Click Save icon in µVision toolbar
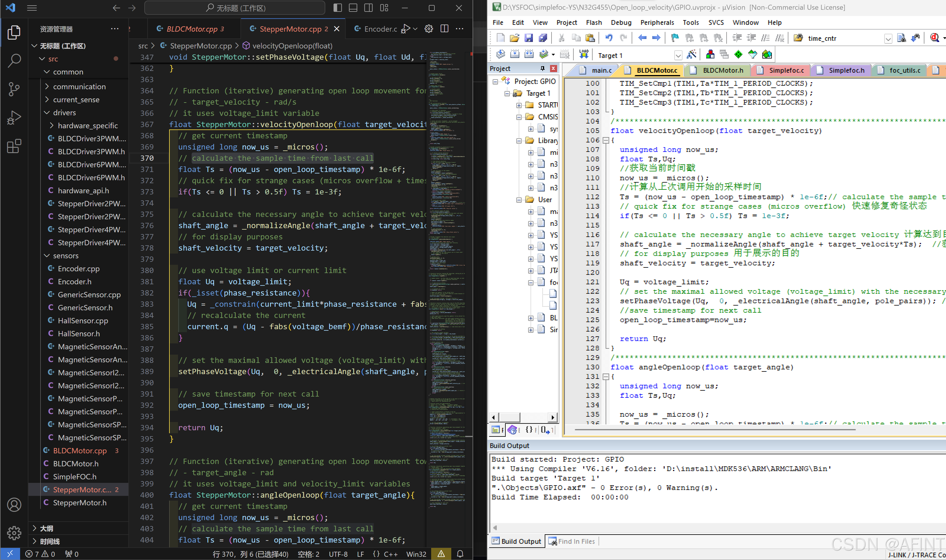Viewport: 946px width, 560px height. [528, 38]
